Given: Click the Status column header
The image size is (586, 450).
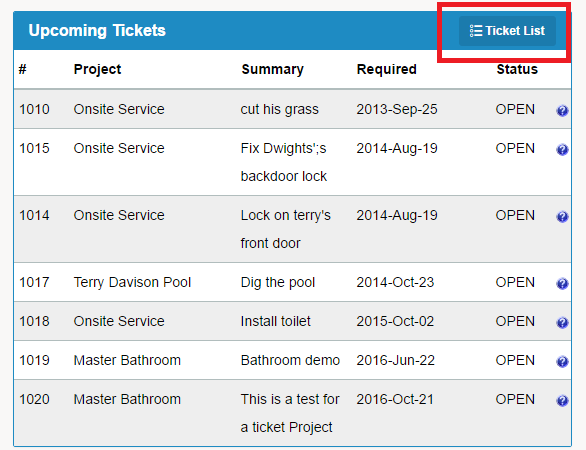Looking at the screenshot, I should [517, 69].
